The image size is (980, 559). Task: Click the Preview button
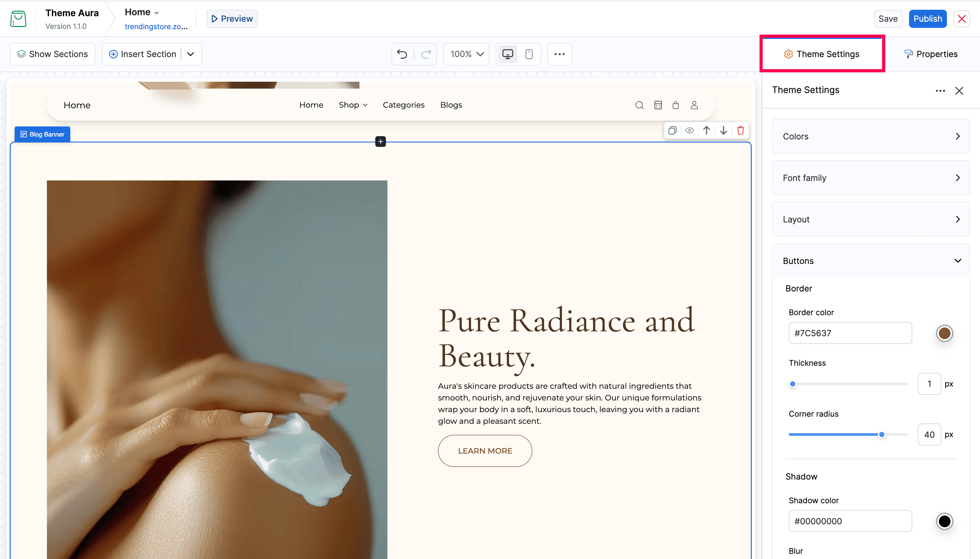coord(232,18)
